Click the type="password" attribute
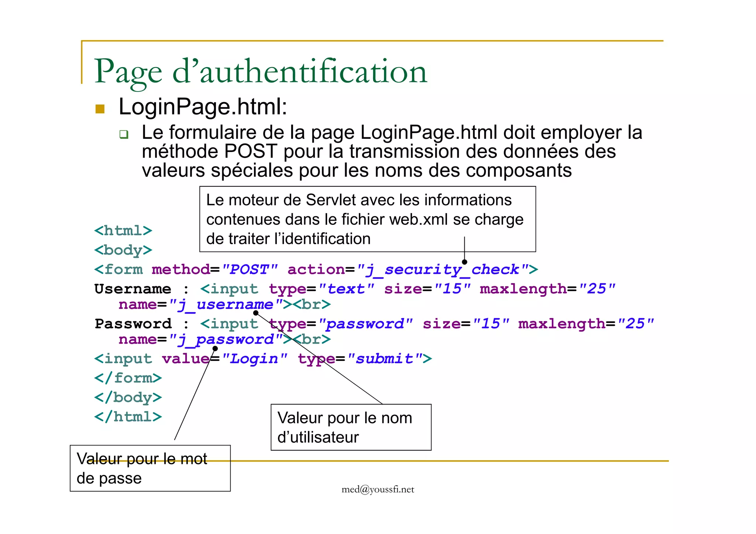 (341, 324)
